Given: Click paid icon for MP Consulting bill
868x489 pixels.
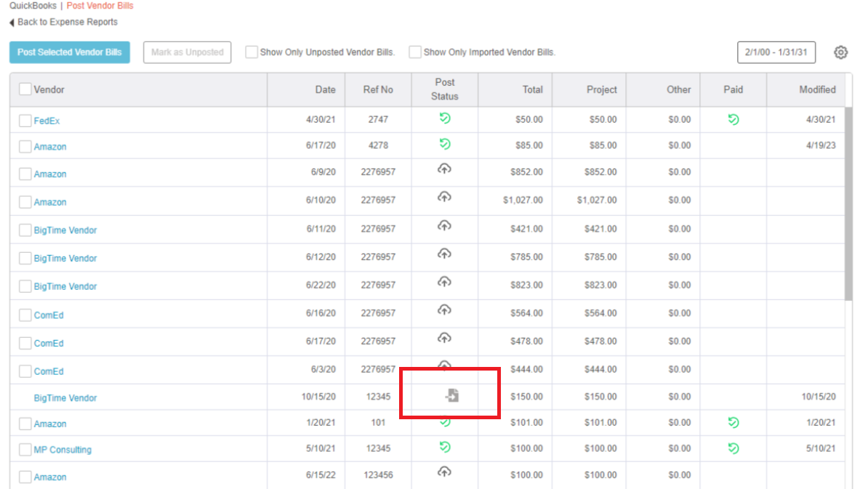Looking at the screenshot, I should click(x=734, y=448).
